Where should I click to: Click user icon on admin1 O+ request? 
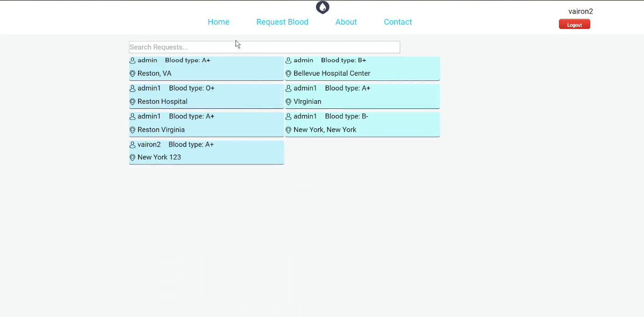(x=132, y=89)
